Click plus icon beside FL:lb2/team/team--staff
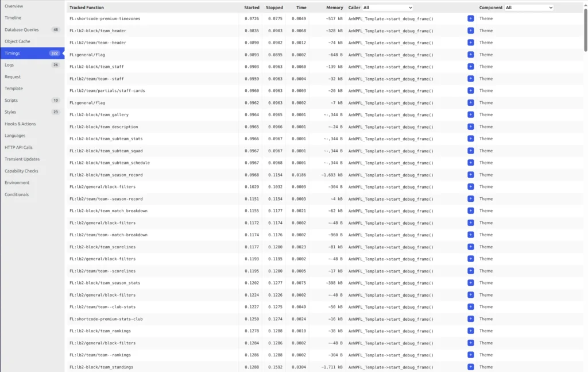 (x=470, y=78)
